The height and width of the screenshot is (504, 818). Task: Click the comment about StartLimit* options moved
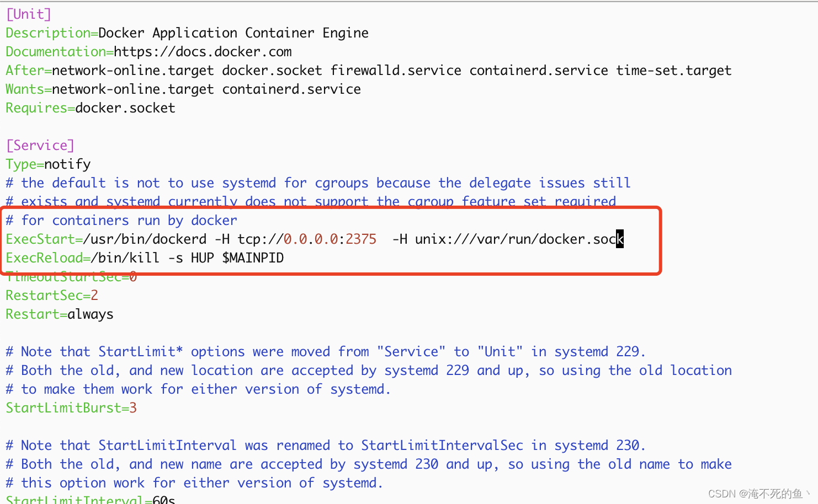326,352
